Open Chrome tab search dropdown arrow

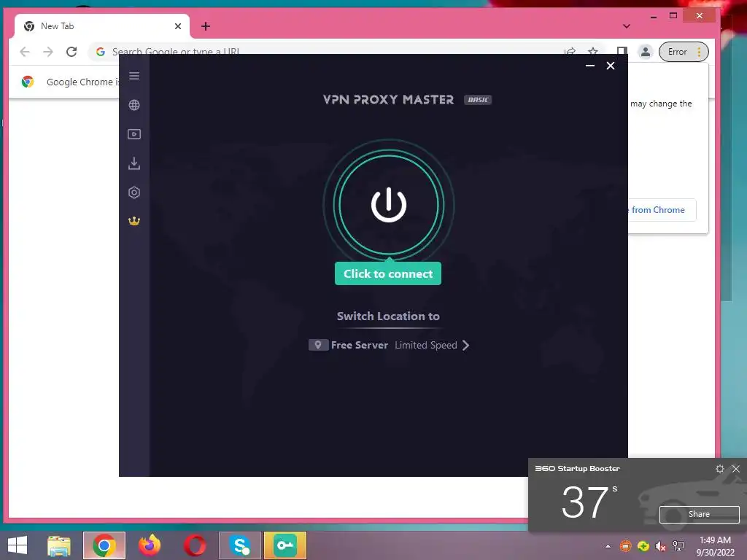(x=627, y=26)
